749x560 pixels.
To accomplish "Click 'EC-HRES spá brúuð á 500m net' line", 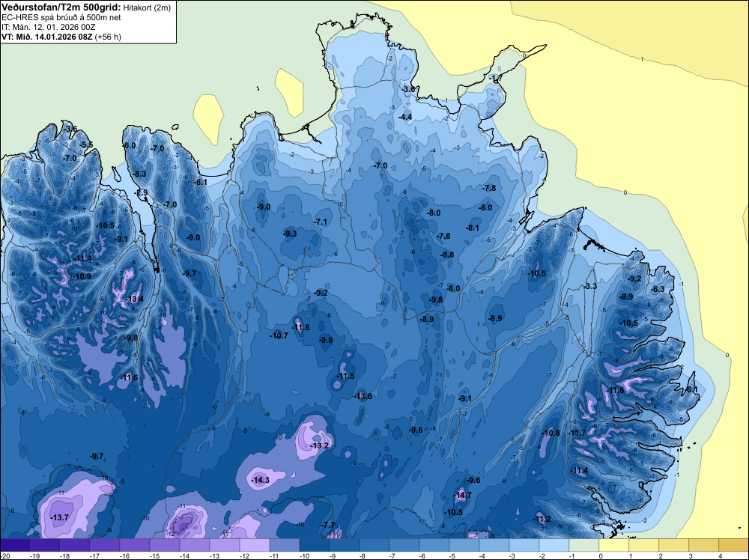I will click(x=61, y=17).
